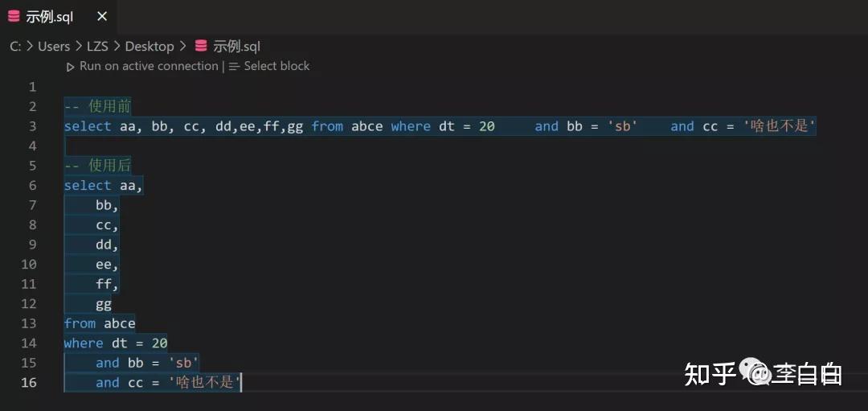Click the 'from' keyword on line 3

(327, 126)
